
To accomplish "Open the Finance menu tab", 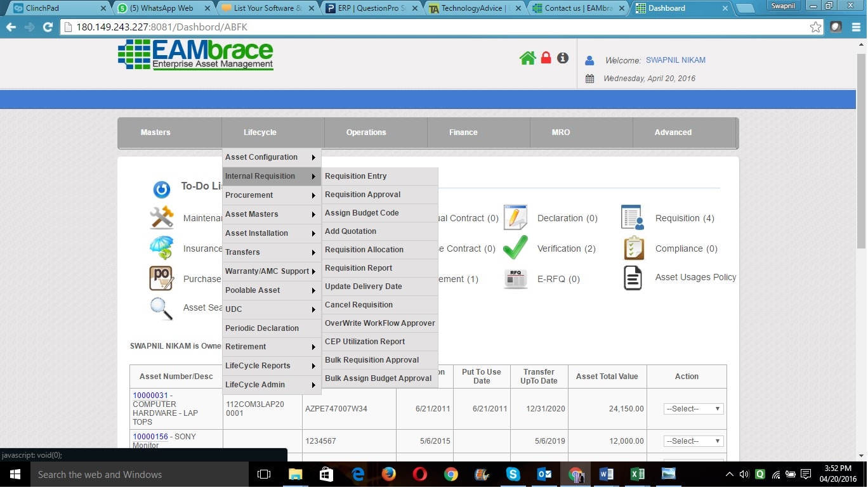I will pos(463,132).
